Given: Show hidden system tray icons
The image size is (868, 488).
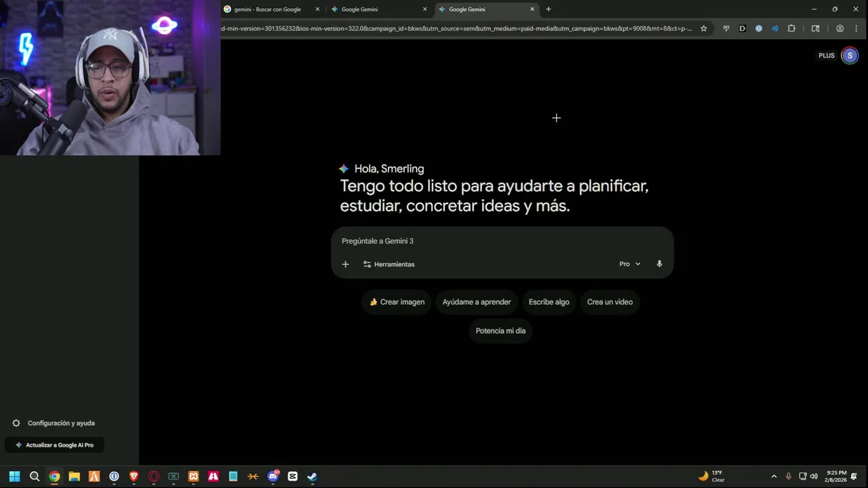Looking at the screenshot, I should [774, 476].
